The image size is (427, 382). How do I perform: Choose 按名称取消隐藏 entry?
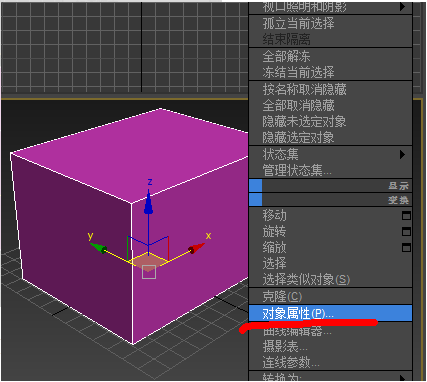[x=330, y=89]
